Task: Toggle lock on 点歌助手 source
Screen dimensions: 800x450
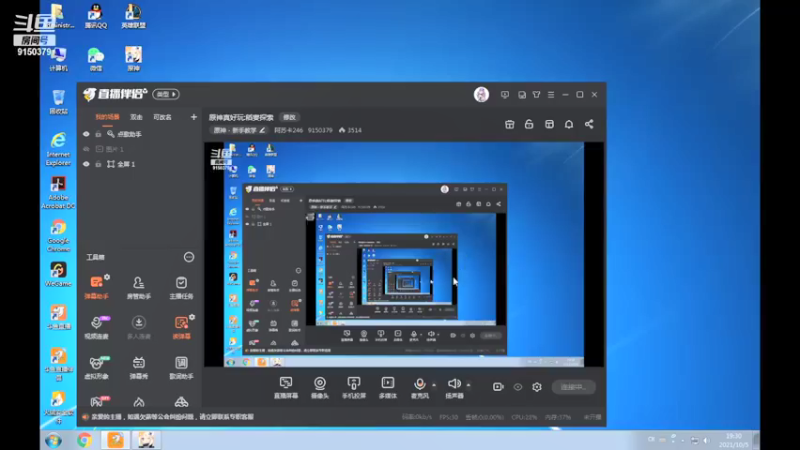Action: tap(98, 134)
